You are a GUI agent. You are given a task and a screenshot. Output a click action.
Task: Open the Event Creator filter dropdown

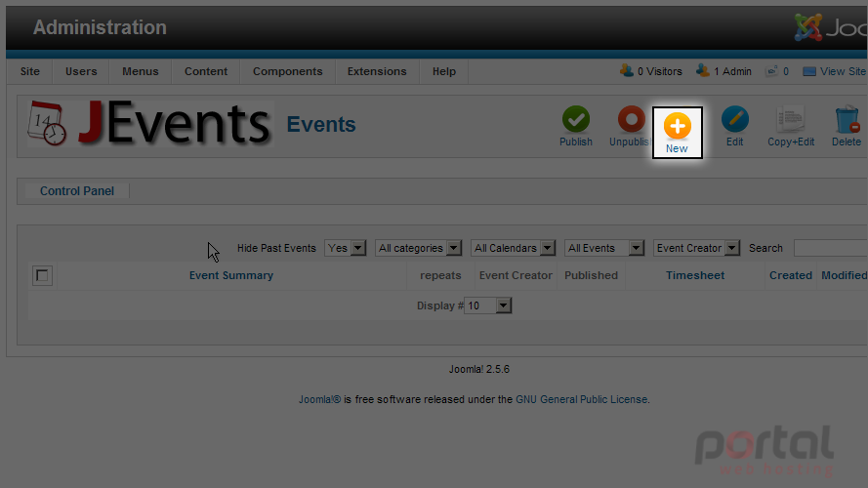(x=696, y=248)
